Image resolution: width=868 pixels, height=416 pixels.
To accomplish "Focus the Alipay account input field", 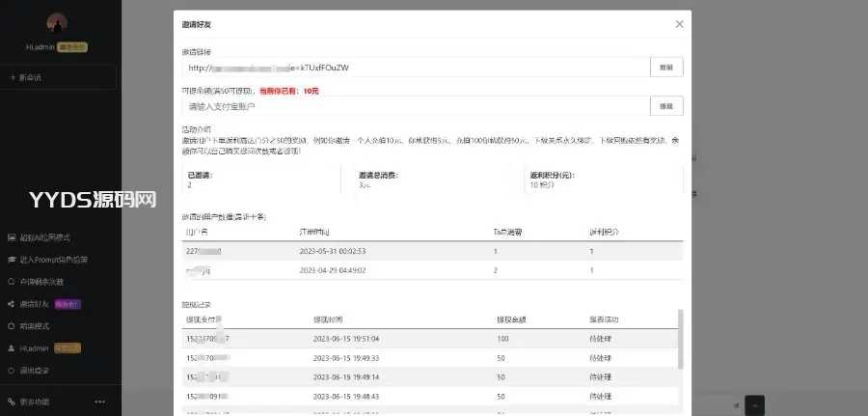I will 415,106.
